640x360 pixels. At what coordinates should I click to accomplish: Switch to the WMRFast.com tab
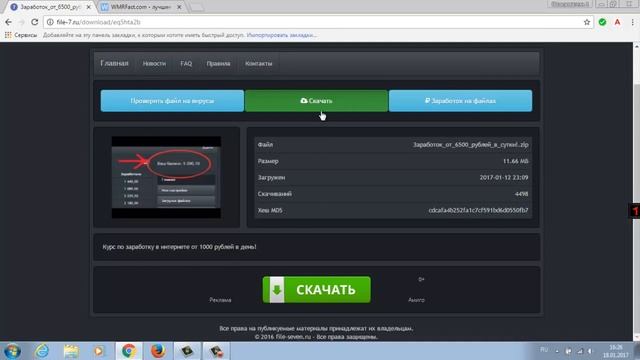click(x=141, y=7)
